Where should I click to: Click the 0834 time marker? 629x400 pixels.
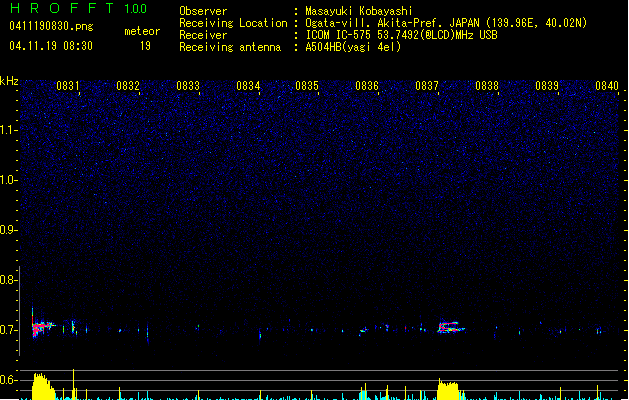(x=248, y=86)
